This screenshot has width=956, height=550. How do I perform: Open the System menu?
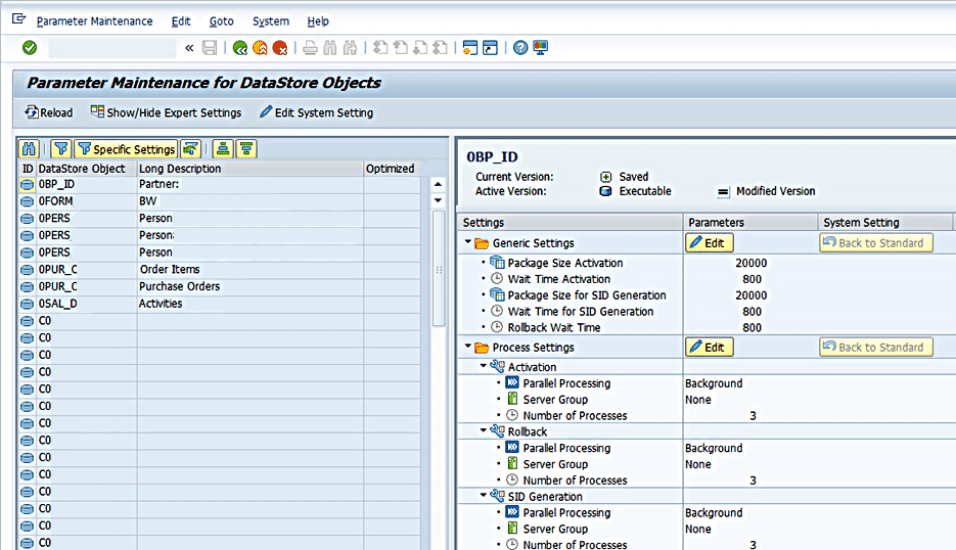point(271,21)
